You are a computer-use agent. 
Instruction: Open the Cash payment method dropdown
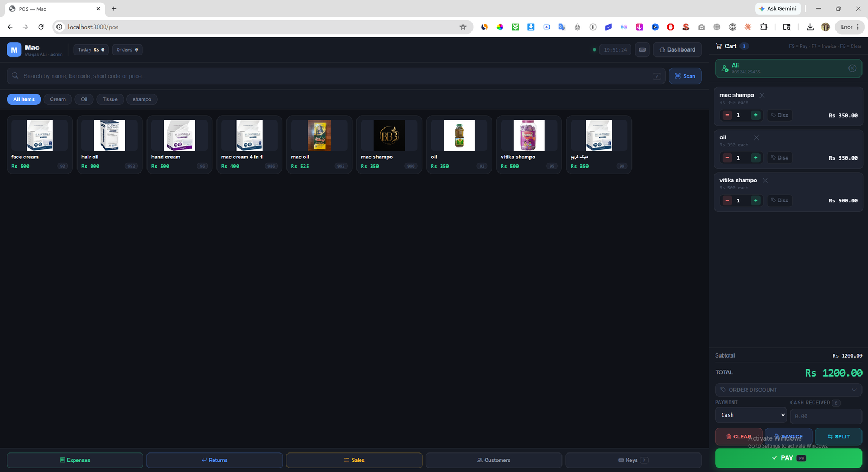click(x=751, y=415)
